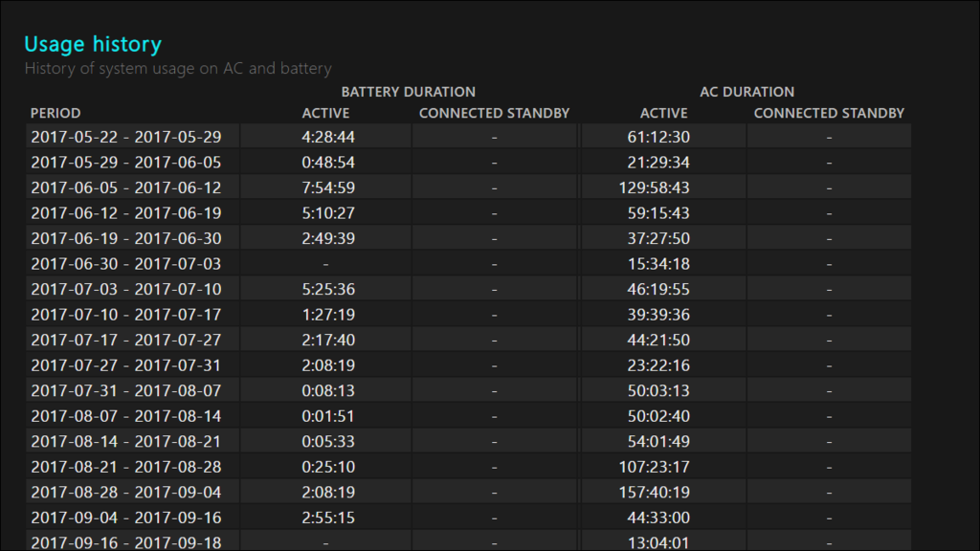
Task: Click battery active value 2:49:39
Action: (x=328, y=238)
